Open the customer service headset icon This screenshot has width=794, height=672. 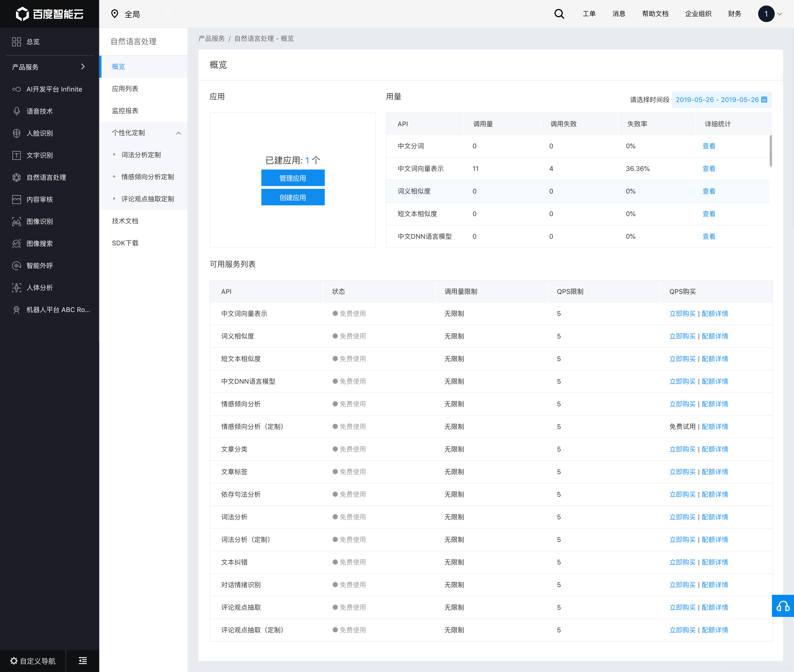point(783,606)
